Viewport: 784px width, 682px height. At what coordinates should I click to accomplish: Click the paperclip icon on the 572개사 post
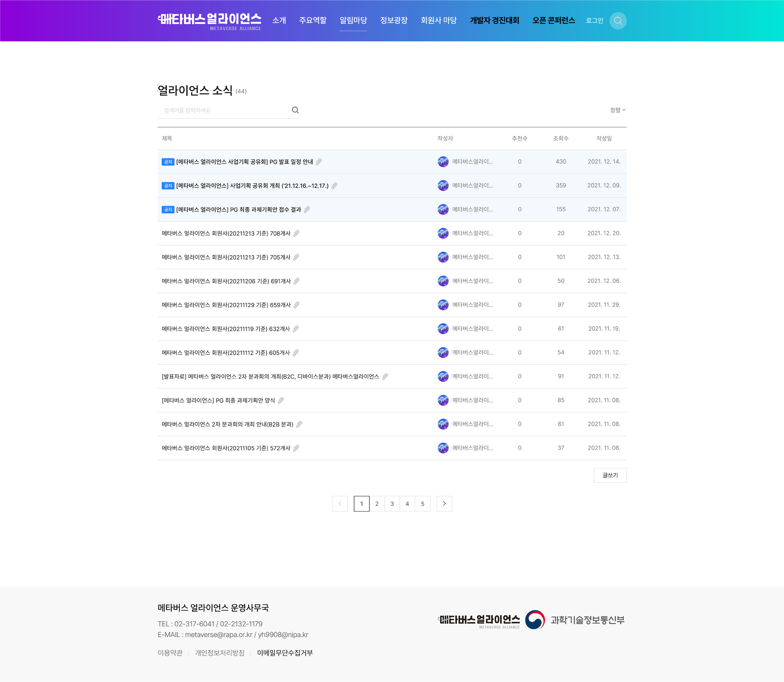tap(296, 448)
